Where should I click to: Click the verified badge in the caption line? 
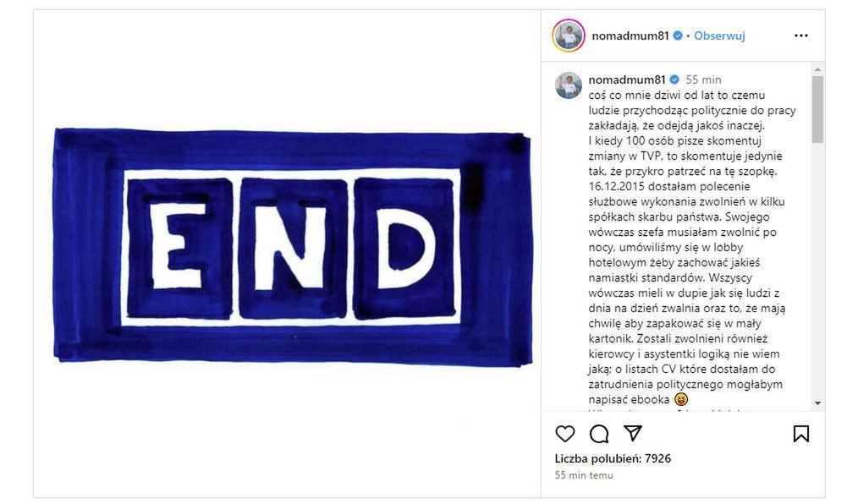point(674,79)
